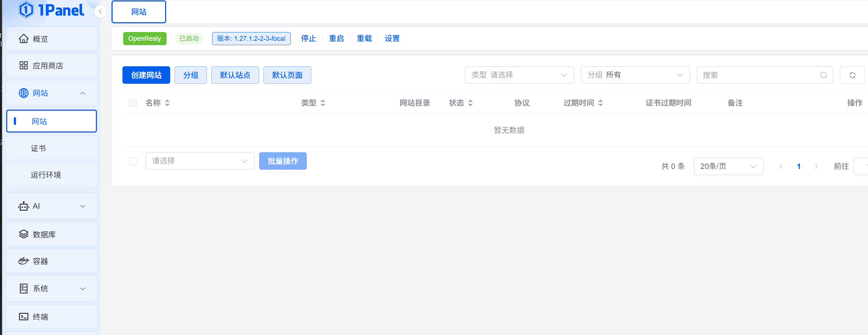Open the 20条/页 page size dropdown

(x=728, y=166)
